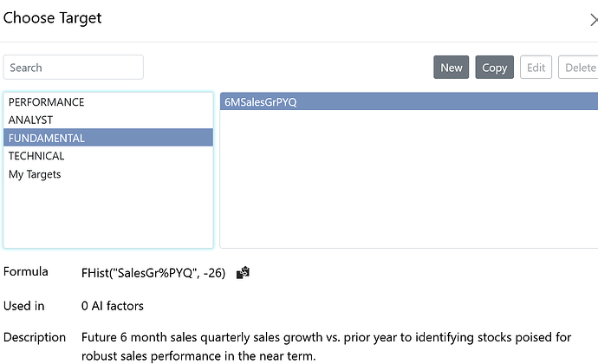Choose the FUNDAMENTAL category
Image resolution: width=598 pixels, height=364 pixels.
[47, 138]
